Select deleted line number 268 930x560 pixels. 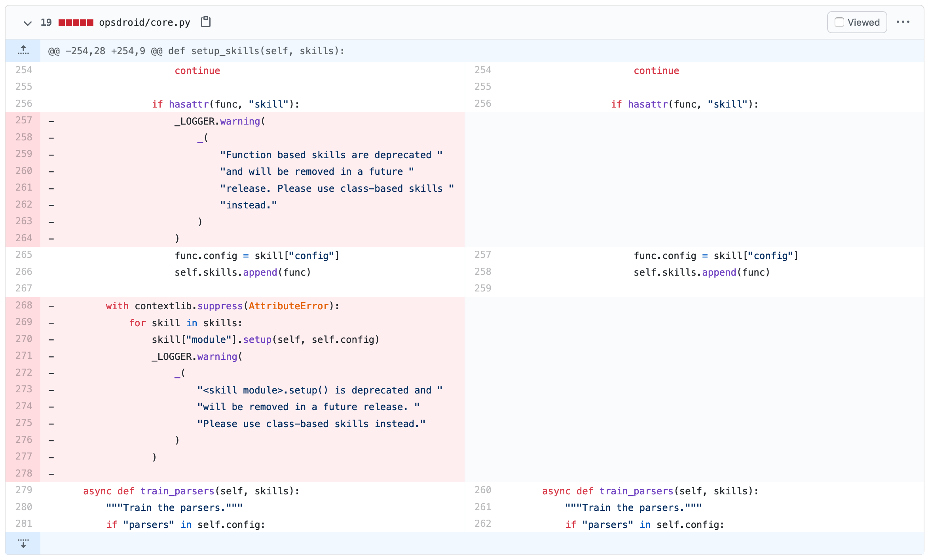[24, 305]
